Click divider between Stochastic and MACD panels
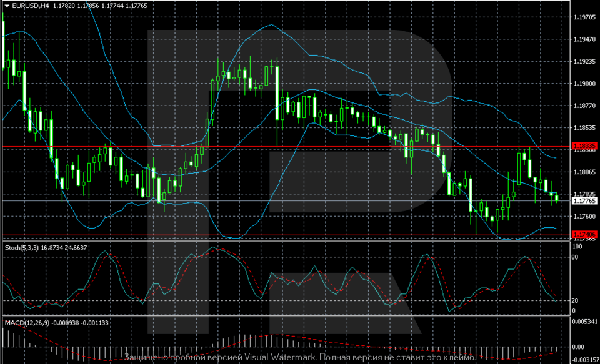Image resolution: width=600 pixels, height=364 pixels. [281, 317]
